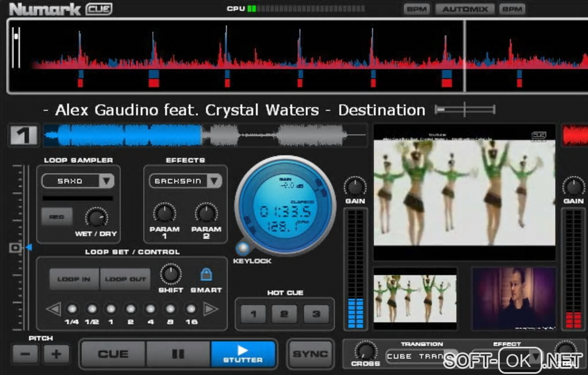Trigger Hot Cue 1
588x375 pixels.
coord(253,314)
